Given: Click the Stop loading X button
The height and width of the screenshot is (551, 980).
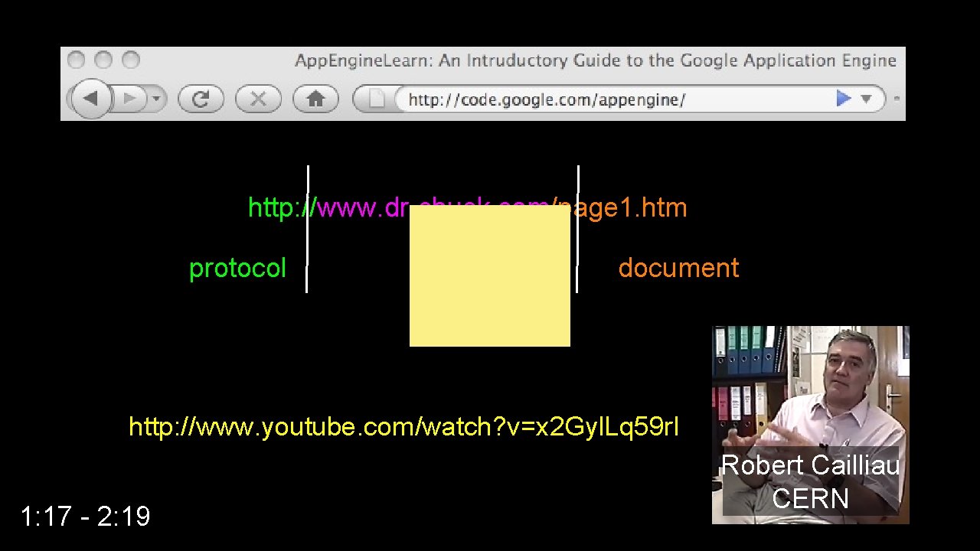Looking at the screenshot, I should 258,99.
